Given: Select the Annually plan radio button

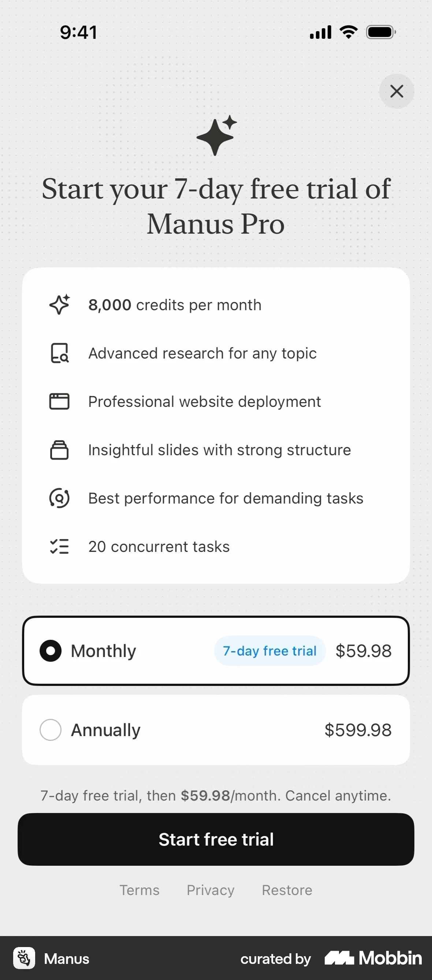Looking at the screenshot, I should [51, 730].
